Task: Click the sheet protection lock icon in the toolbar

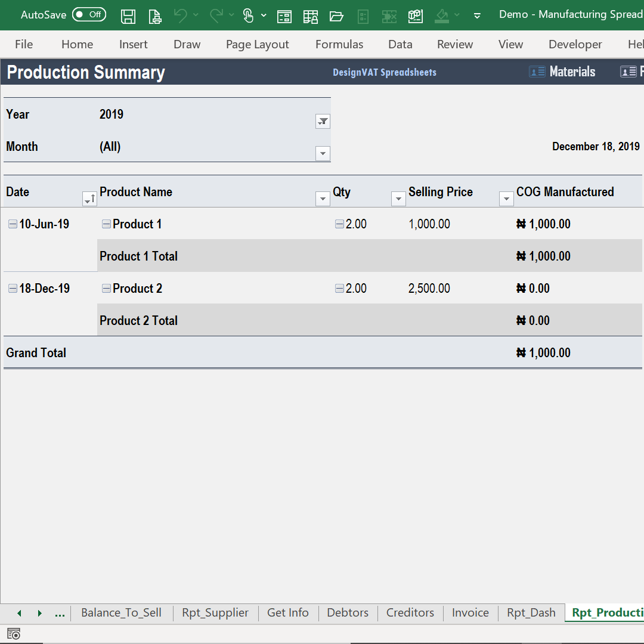Action: click(x=311, y=16)
